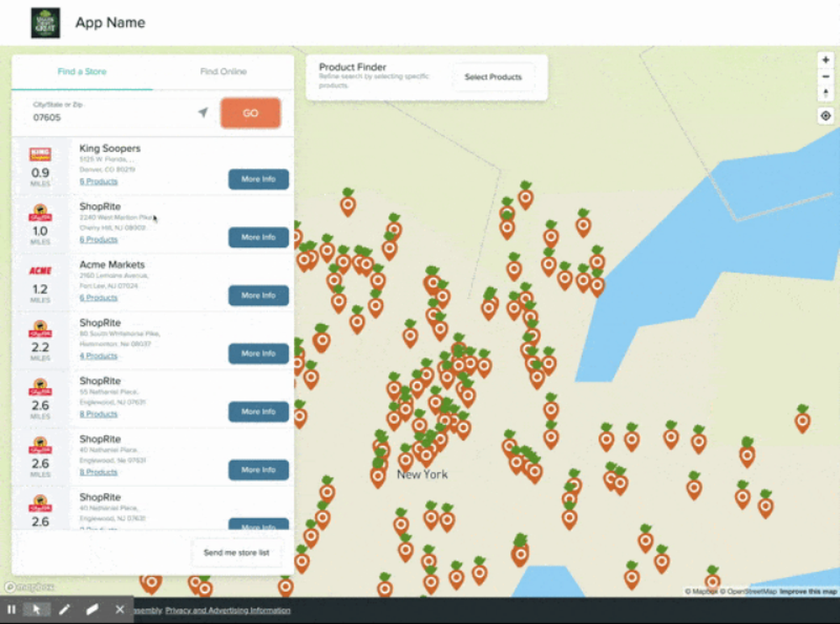The width and height of the screenshot is (840, 624).
Task: Pause the recording in bottom toolbar
Action: click(11, 610)
